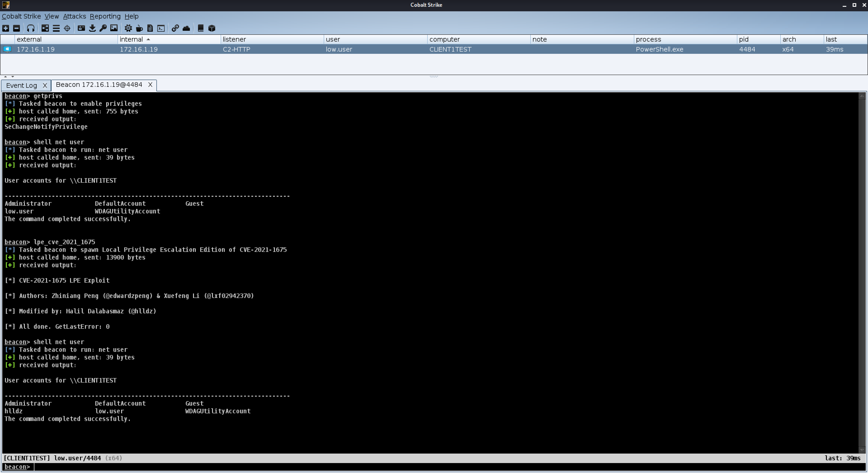This screenshot has width=868, height=473.
Task: Open the Reporting menu
Action: (105, 16)
